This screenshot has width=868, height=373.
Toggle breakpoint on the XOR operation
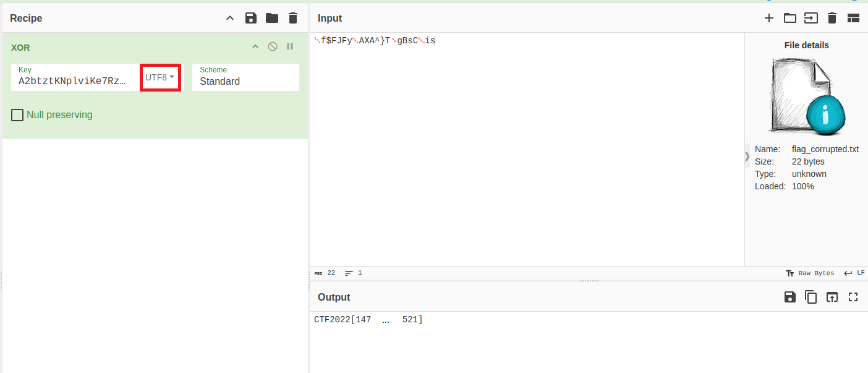[290, 47]
